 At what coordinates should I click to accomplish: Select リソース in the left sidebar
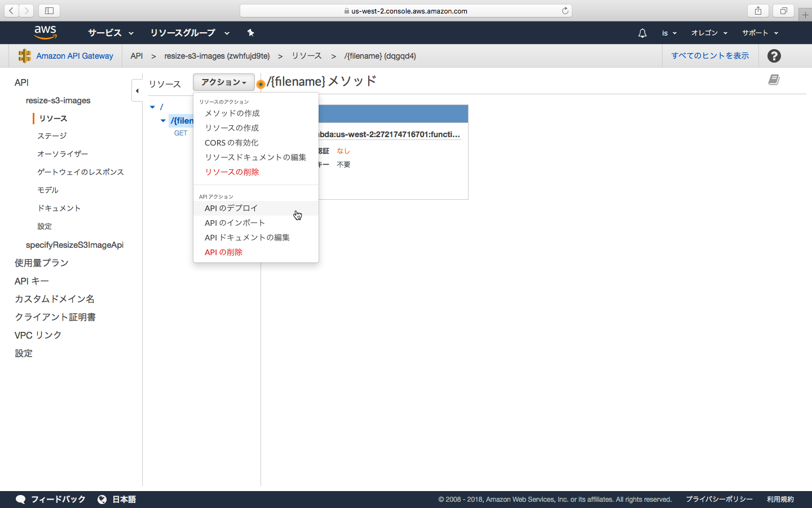tap(53, 118)
